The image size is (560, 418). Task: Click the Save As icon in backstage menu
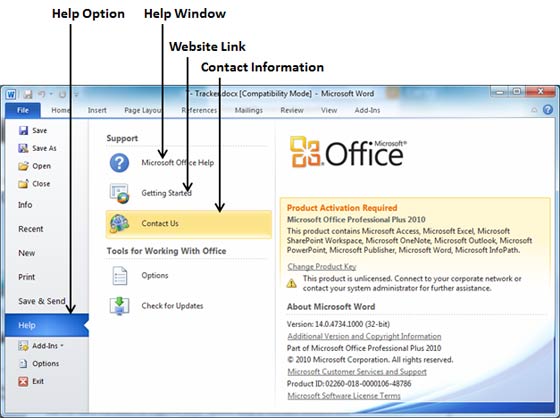pyautogui.click(x=23, y=148)
